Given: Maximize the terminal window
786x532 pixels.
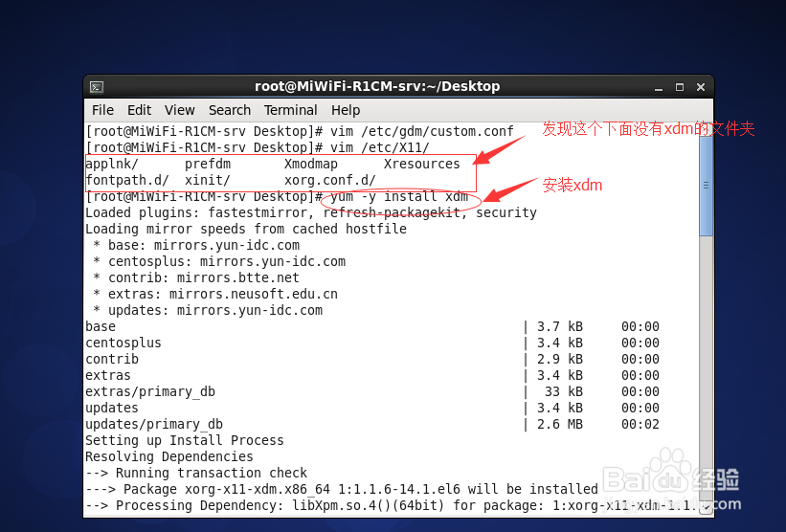Looking at the screenshot, I should coord(680,87).
